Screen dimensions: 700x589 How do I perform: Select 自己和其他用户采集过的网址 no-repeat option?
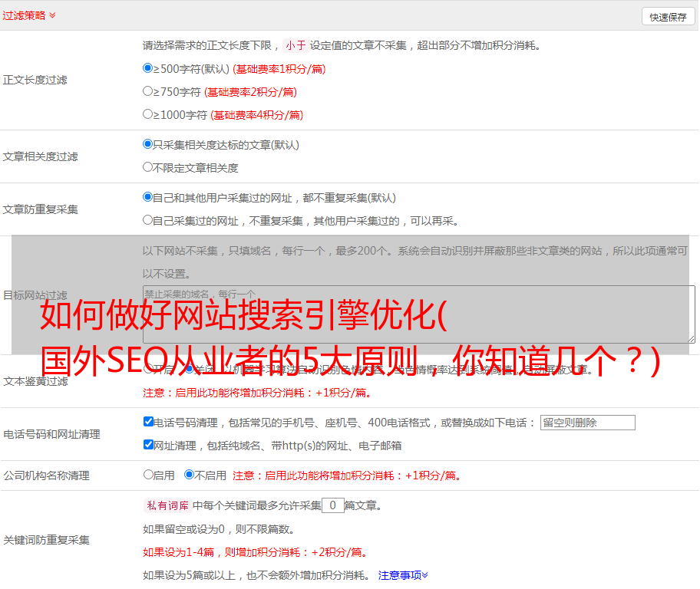148,197
